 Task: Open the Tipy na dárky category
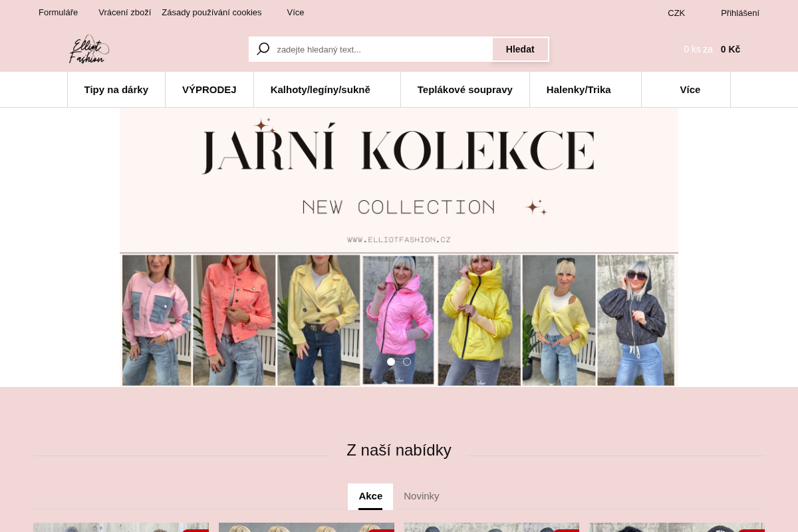tap(116, 90)
